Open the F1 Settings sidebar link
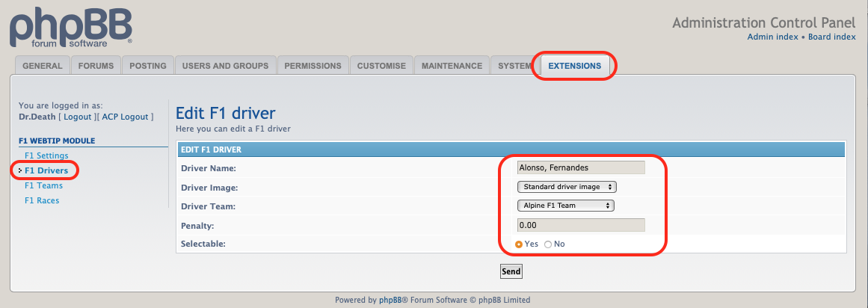 coord(46,155)
